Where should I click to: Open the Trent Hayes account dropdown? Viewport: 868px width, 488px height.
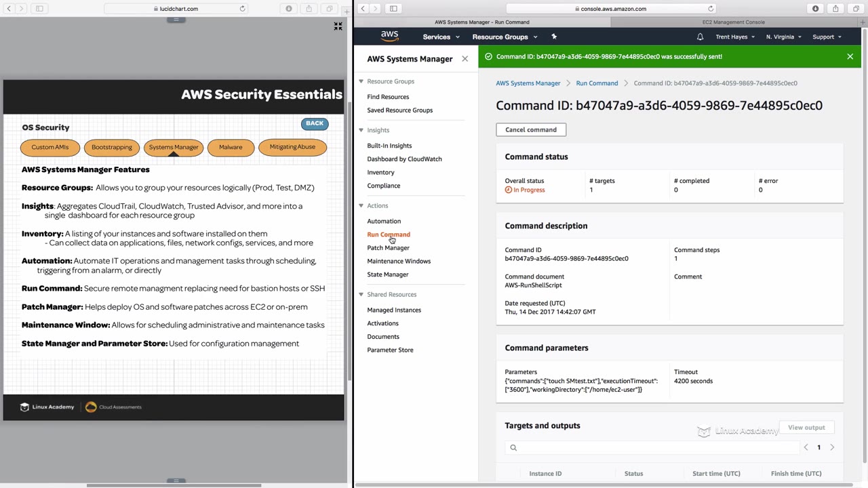pos(735,37)
